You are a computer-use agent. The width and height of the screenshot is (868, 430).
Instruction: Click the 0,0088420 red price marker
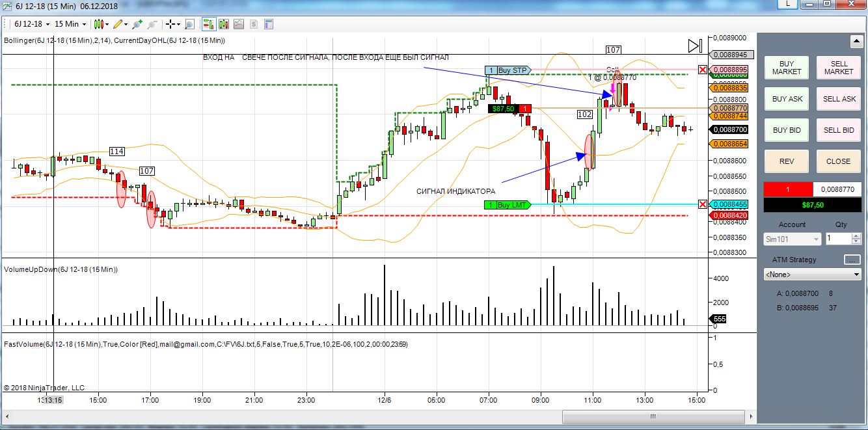coord(730,215)
